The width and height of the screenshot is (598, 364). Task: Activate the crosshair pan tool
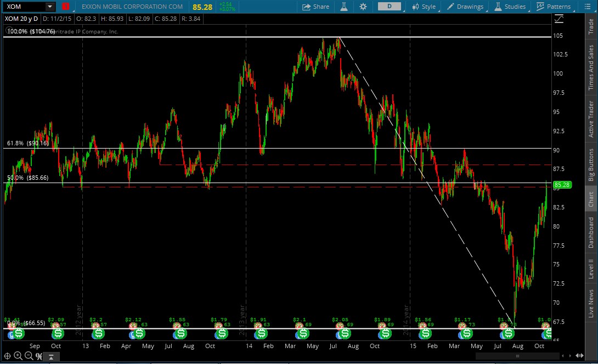(x=7, y=356)
